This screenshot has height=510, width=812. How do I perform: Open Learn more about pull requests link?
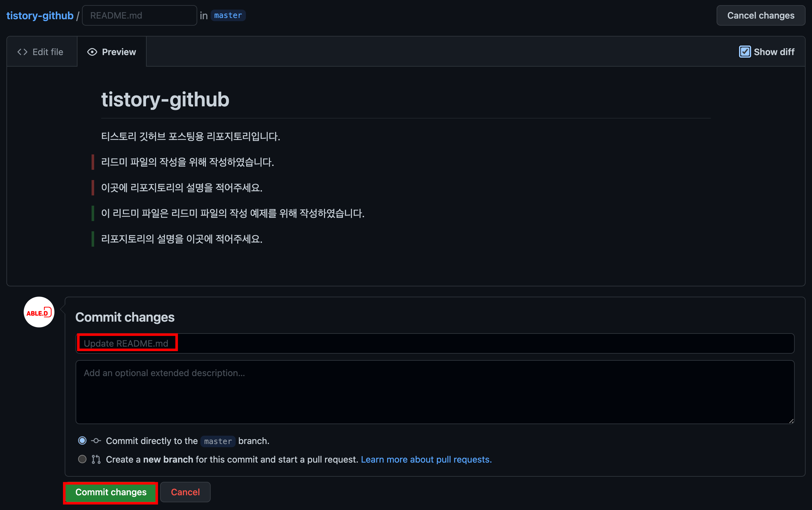click(426, 459)
